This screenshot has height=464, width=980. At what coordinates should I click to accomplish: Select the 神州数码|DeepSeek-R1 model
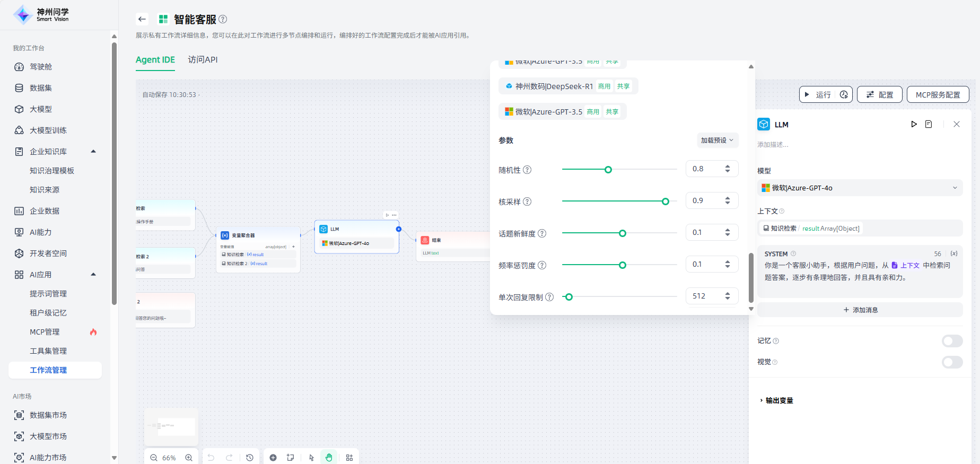568,86
